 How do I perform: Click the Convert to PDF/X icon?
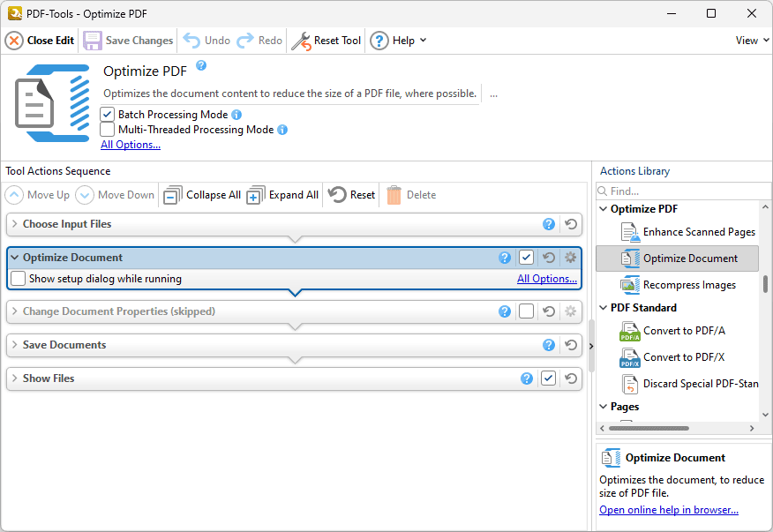point(630,358)
